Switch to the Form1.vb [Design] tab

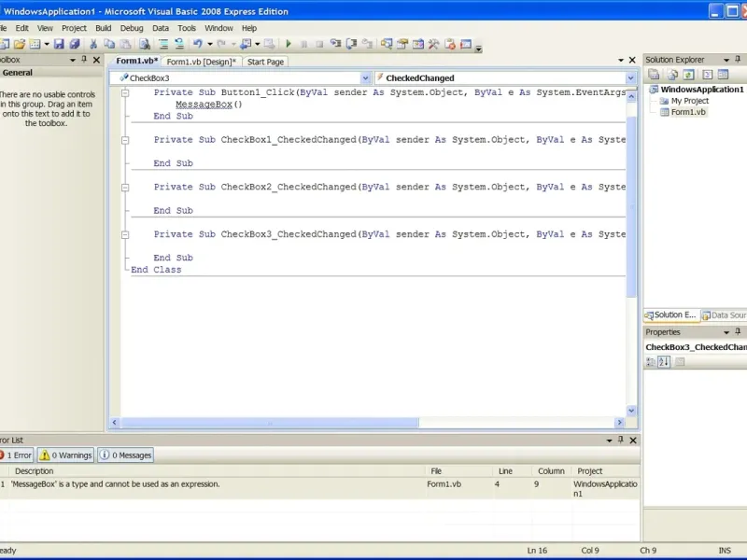point(202,62)
